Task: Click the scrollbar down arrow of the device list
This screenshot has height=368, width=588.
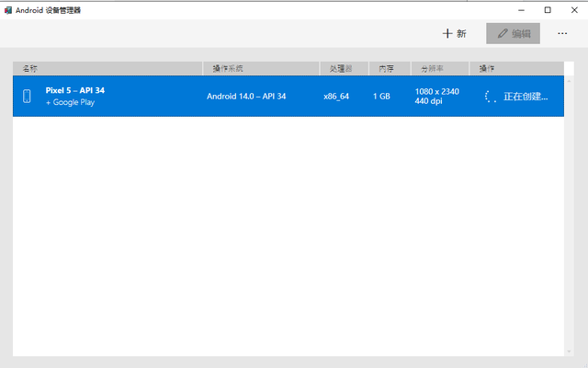Action: tap(569, 351)
